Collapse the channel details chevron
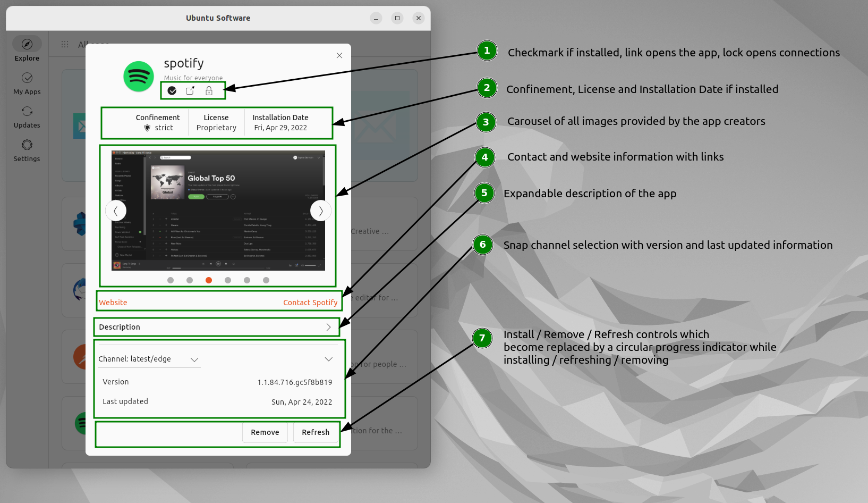This screenshot has height=503, width=868. point(329,359)
